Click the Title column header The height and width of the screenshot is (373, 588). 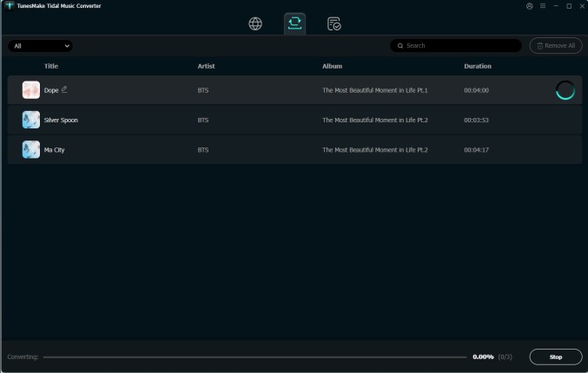tap(51, 66)
